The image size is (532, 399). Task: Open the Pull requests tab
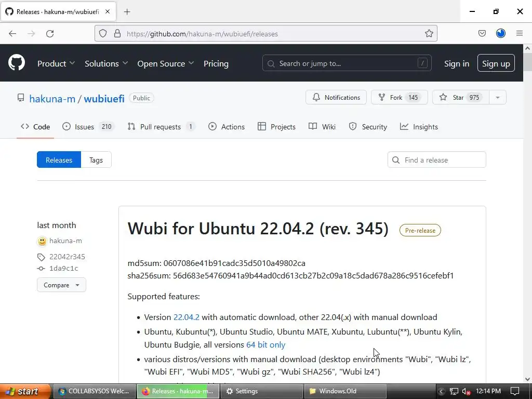pos(161,127)
